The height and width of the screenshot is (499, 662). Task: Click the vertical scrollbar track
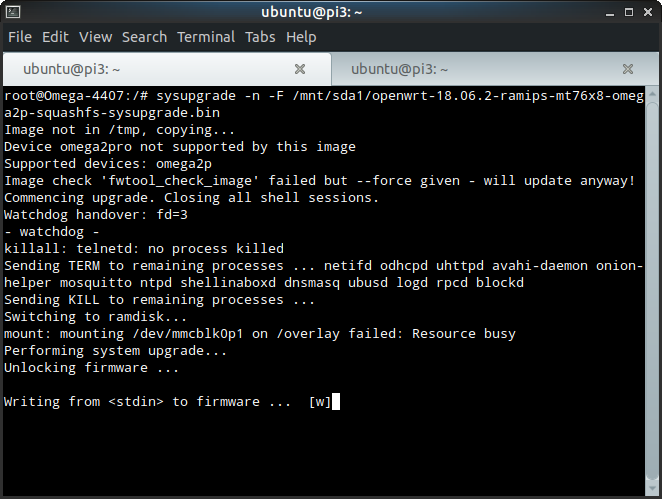[652, 291]
